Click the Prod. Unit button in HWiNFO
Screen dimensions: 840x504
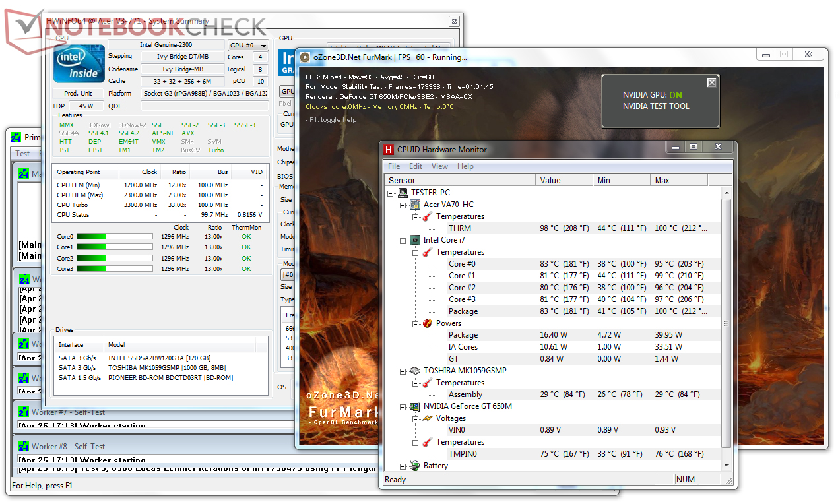(x=78, y=94)
